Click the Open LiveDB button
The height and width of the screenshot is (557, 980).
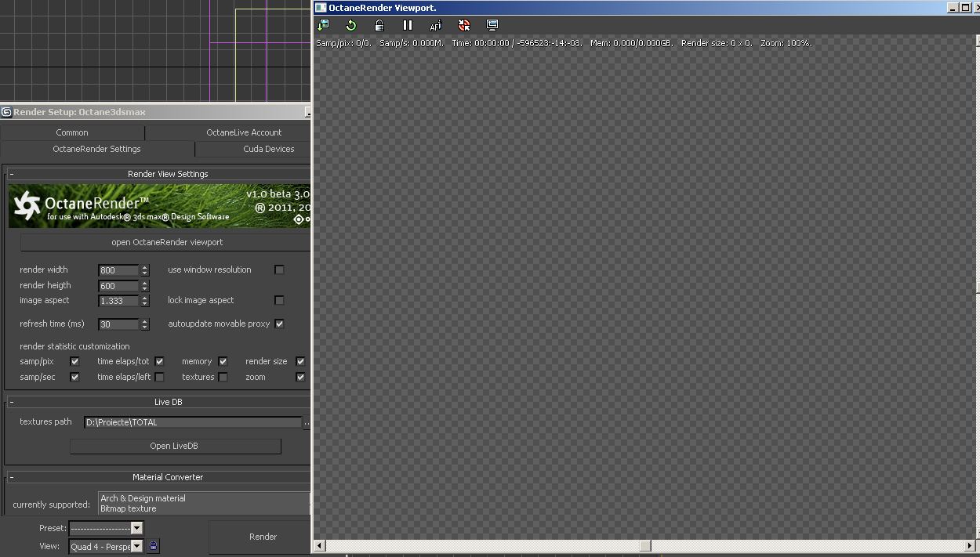tap(175, 446)
